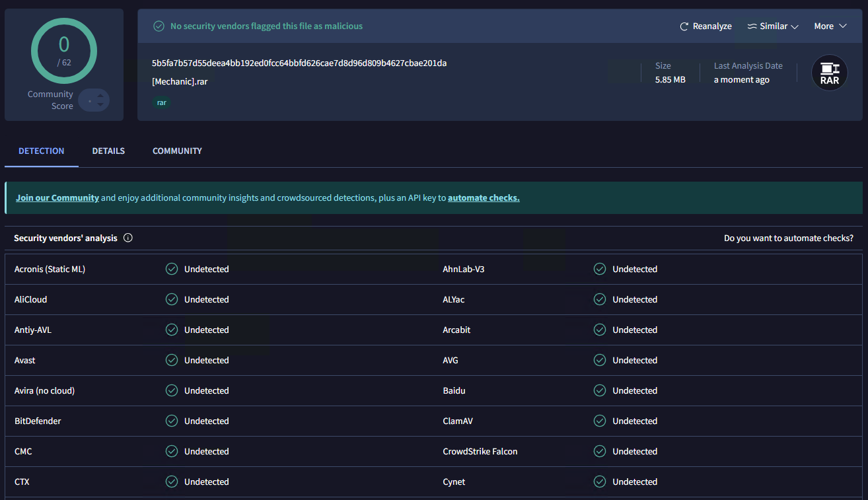Image resolution: width=868 pixels, height=500 pixels.
Task: Click the CrowdStrike Falcon undetected checkmark
Action: (x=600, y=451)
